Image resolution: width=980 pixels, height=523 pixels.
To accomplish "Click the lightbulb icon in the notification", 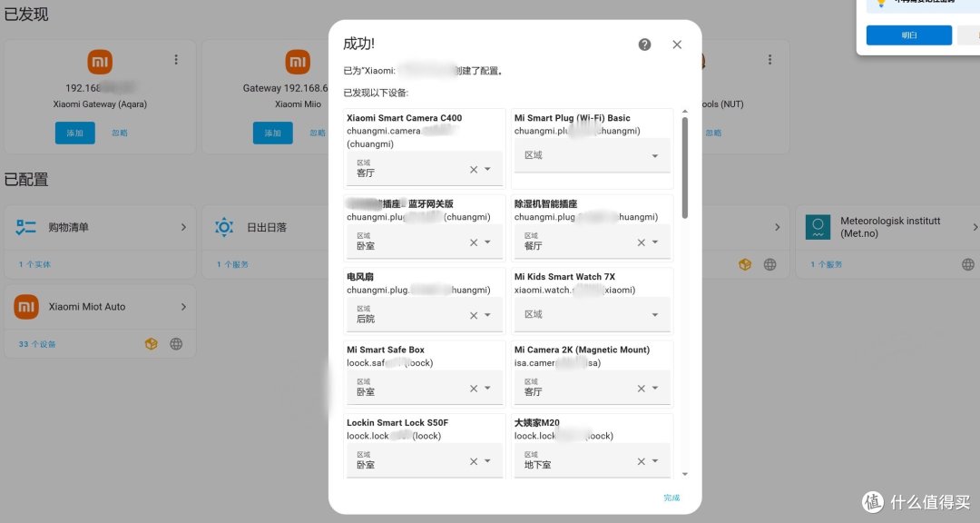I will coord(881,3).
